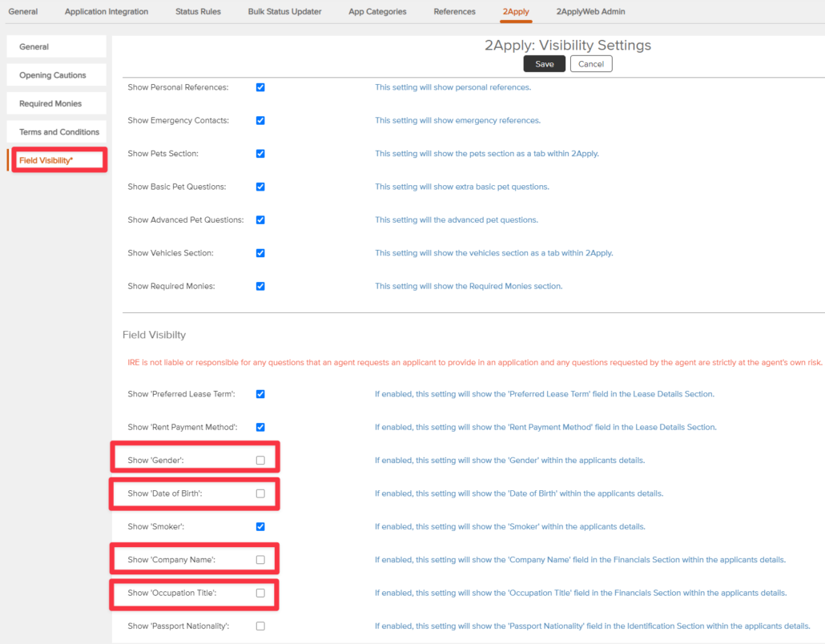Viewport: 825px width, 644px height.
Task: Open General in the side menu
Action: pos(56,46)
